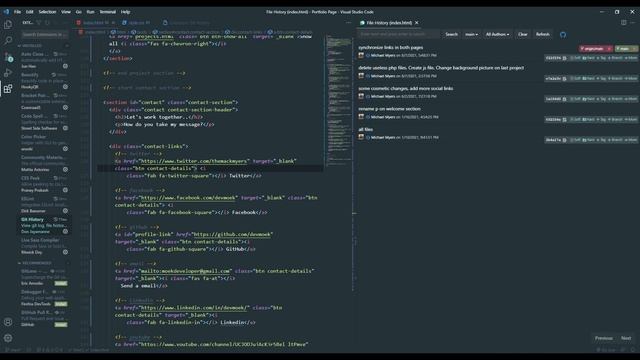
Task: Click the green main branch tag
Action: 626,49
